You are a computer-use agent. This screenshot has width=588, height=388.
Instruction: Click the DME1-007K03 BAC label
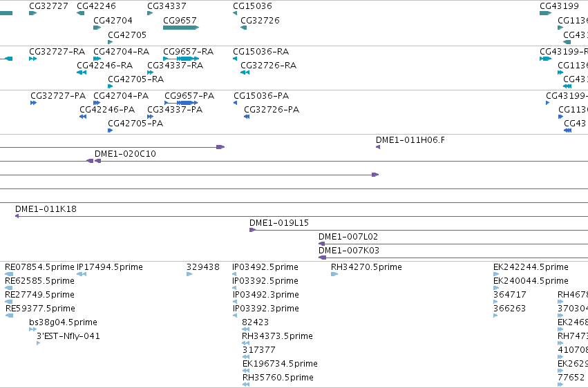pos(349,251)
